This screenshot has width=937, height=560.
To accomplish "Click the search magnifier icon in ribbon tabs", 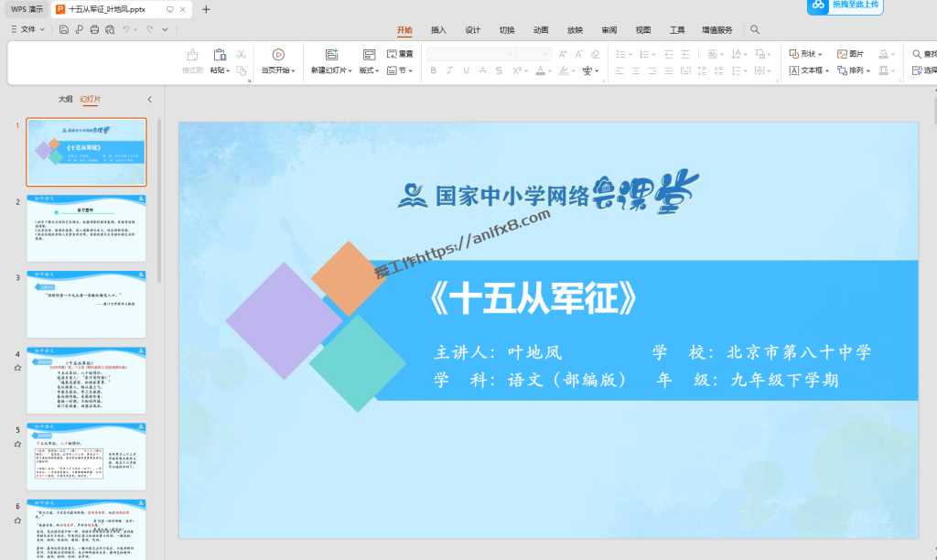I will tap(755, 29).
